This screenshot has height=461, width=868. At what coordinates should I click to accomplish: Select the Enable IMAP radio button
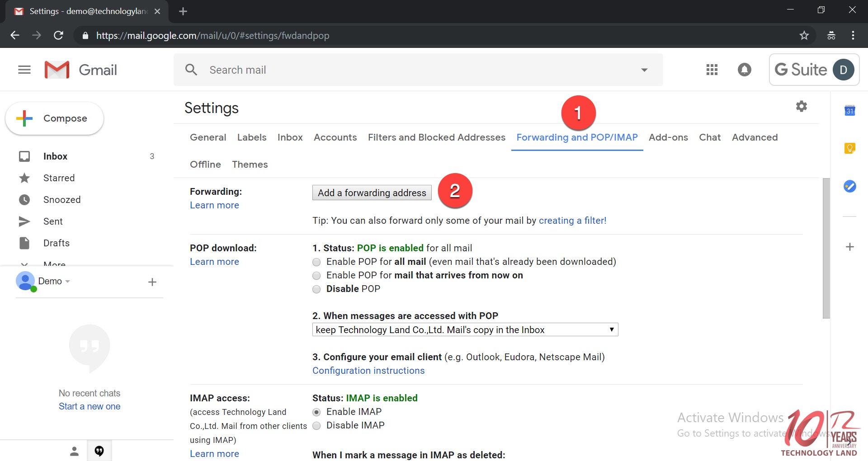[x=316, y=412]
